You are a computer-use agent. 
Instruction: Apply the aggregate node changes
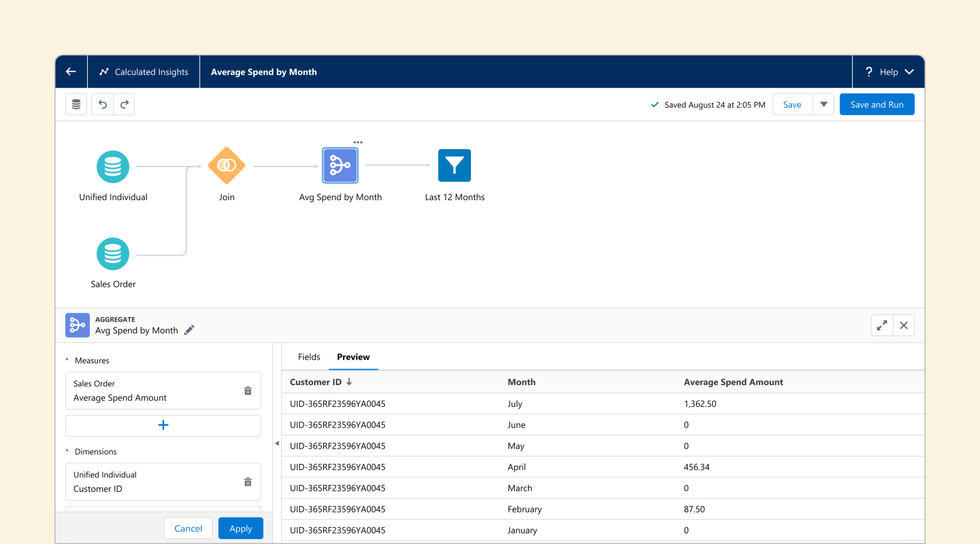tap(241, 528)
